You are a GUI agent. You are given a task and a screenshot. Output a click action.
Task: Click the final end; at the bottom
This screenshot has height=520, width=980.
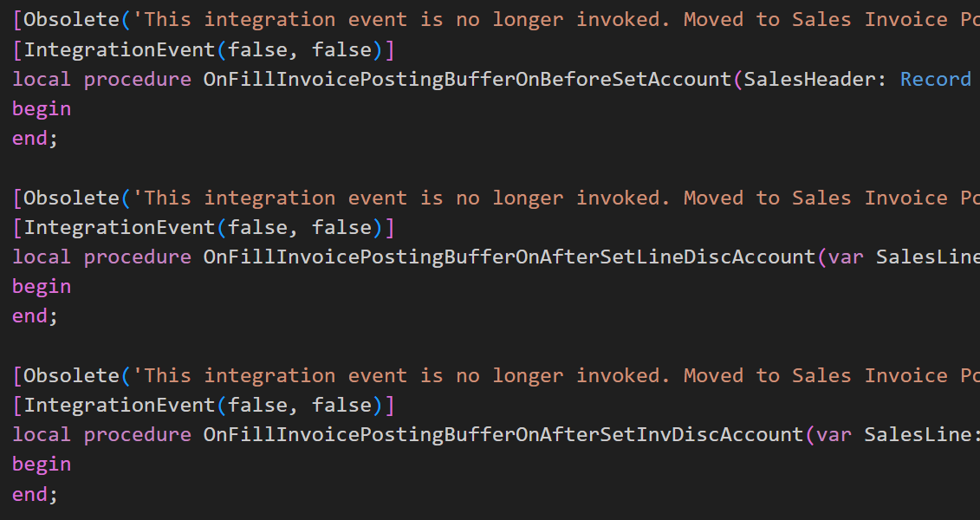[x=35, y=494]
